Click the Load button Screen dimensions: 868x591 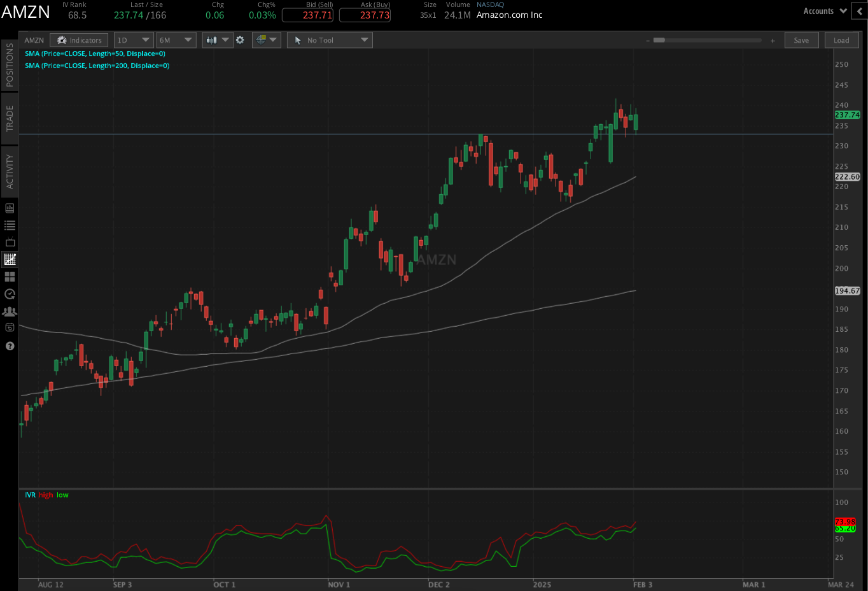tap(841, 39)
